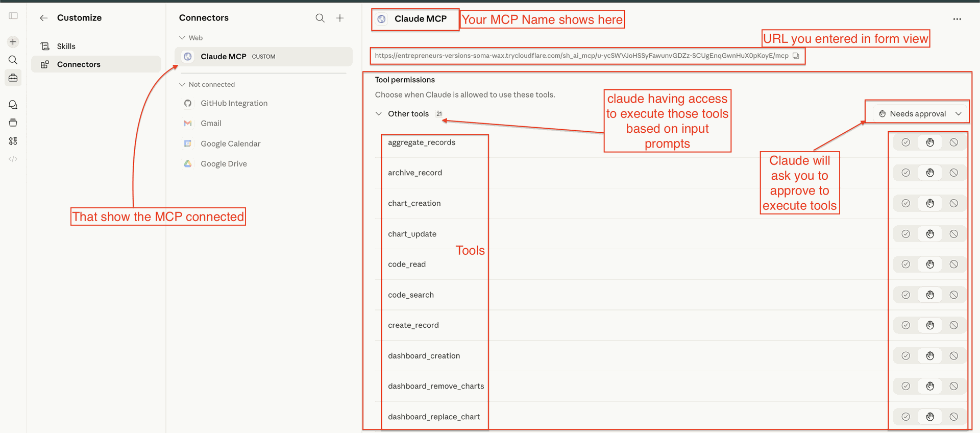This screenshot has width=980, height=433.
Task: Open the code brackets icon in the left rail
Action: click(13, 159)
